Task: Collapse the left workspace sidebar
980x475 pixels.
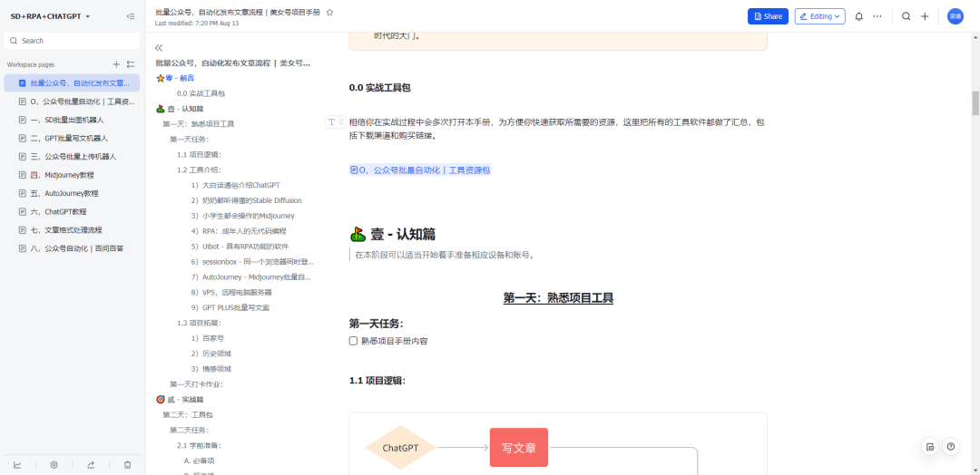Action: point(130,16)
